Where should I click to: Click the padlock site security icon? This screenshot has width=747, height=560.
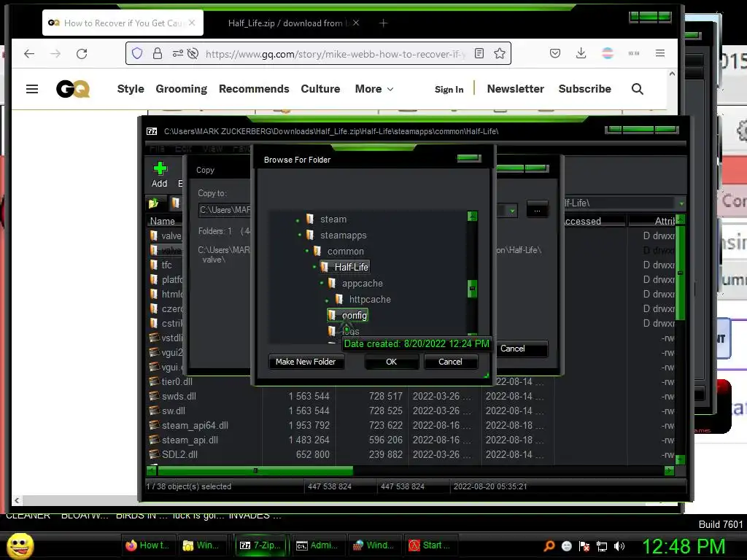pyautogui.click(x=158, y=53)
